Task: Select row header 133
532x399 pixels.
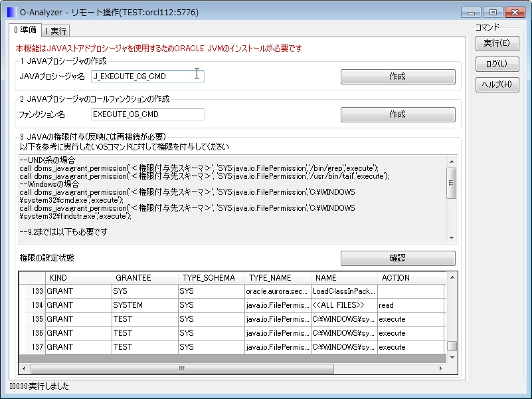Action: pos(33,291)
